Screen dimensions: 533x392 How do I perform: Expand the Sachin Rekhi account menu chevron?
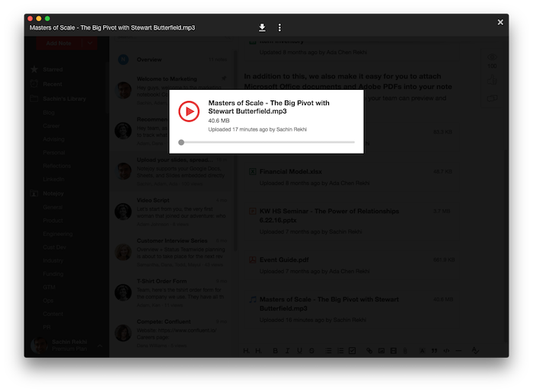point(100,346)
